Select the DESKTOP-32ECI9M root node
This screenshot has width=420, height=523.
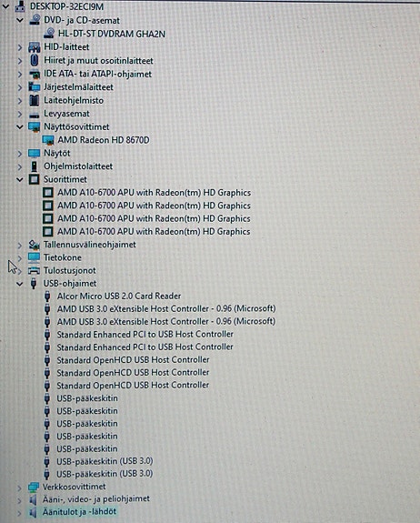tap(66, 6)
